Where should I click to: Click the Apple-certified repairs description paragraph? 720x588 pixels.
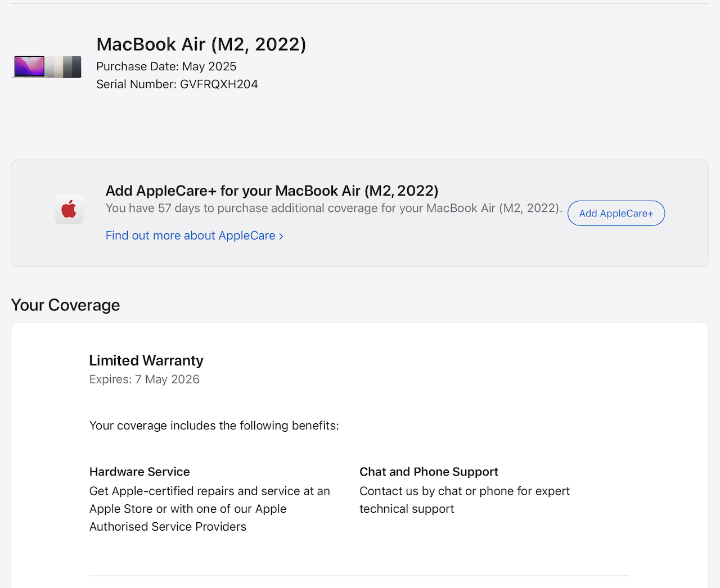coord(209,509)
